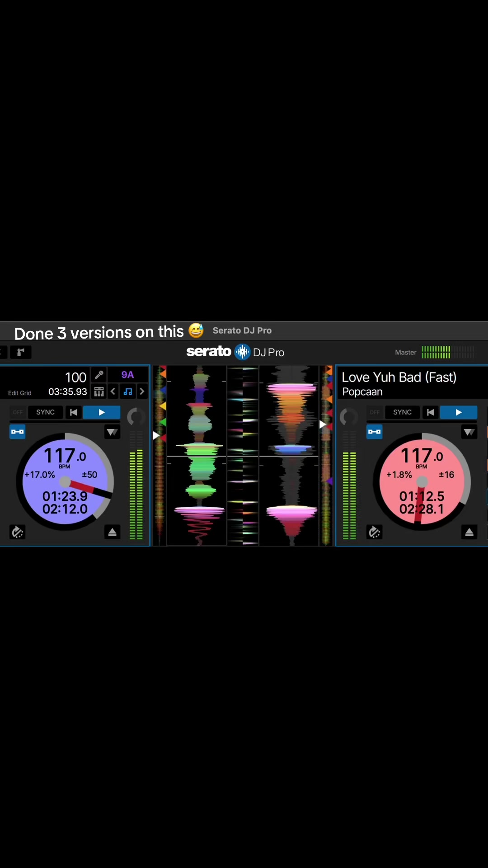This screenshot has width=488, height=868.
Task: Click the right main scrolling waveform
Action: (289, 456)
